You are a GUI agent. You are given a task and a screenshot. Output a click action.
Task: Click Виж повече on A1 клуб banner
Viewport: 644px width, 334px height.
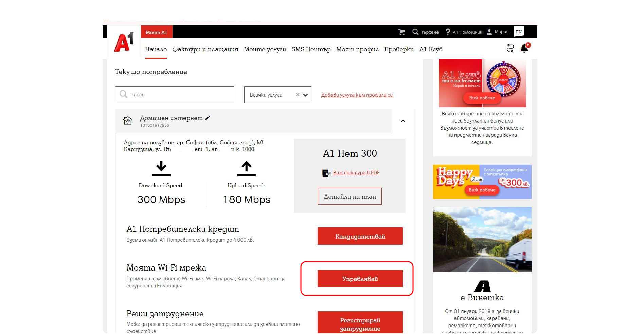(482, 98)
